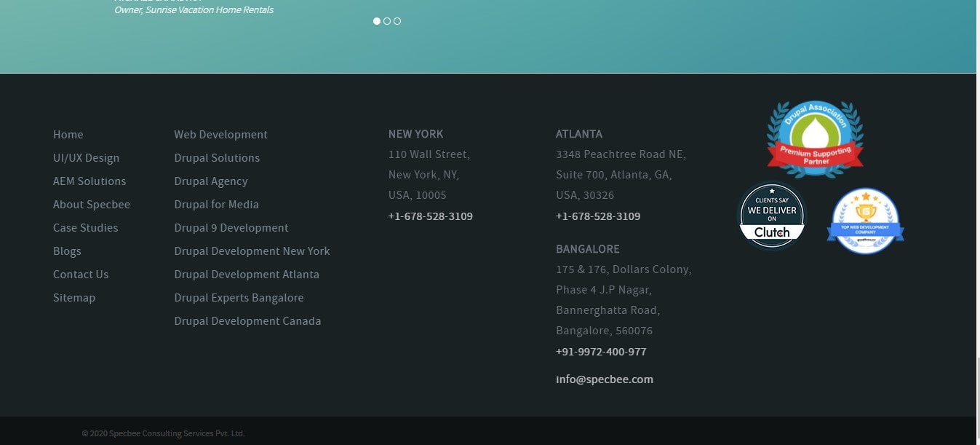Open the Drupal 9 Development link

[x=231, y=228]
